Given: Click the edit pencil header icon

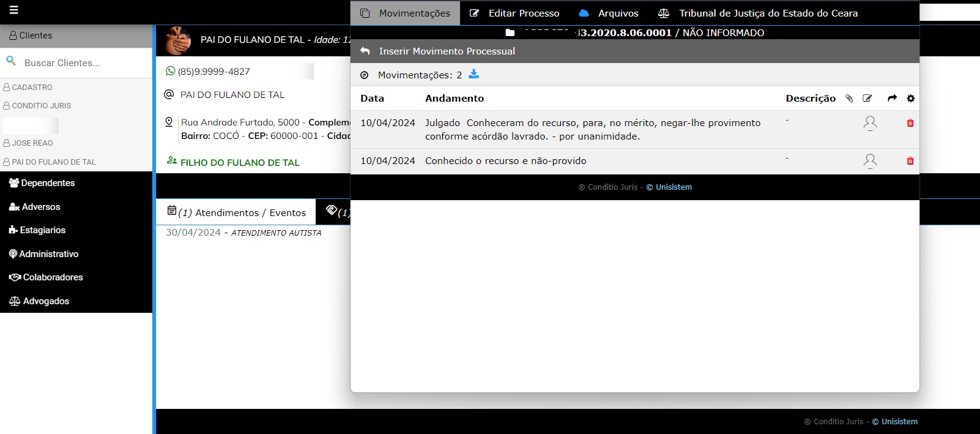Looking at the screenshot, I should [x=867, y=99].
